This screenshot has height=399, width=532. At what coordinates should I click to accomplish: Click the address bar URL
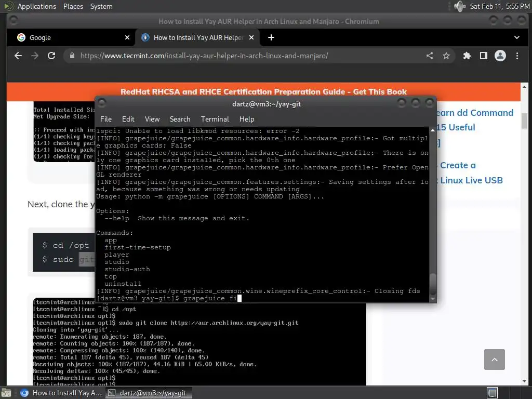coord(204,56)
